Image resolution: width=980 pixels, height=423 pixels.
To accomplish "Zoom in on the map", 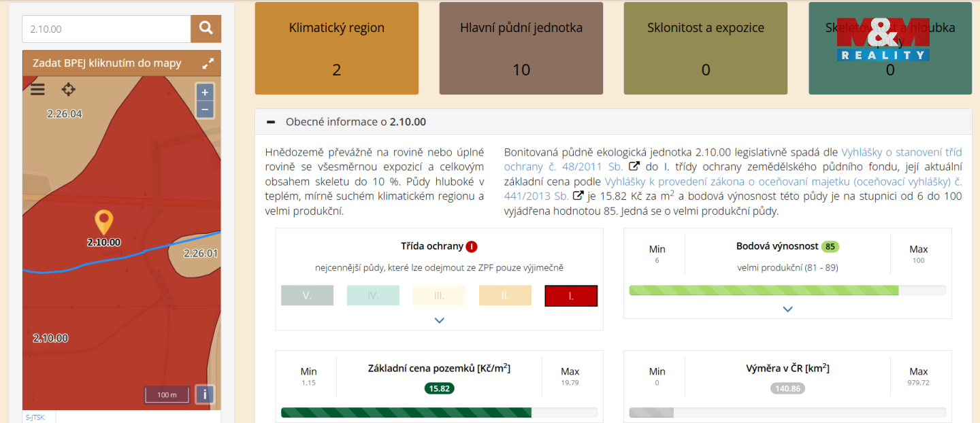I will pyautogui.click(x=205, y=92).
